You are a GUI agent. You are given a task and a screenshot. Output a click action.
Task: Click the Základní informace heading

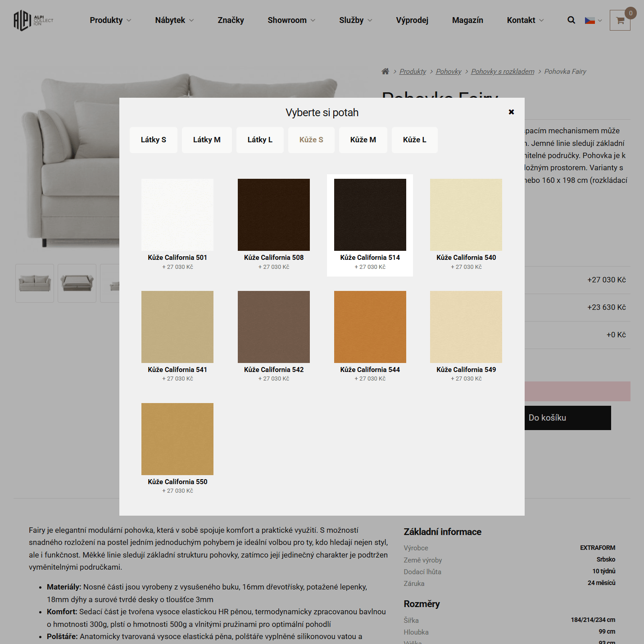pos(443,532)
